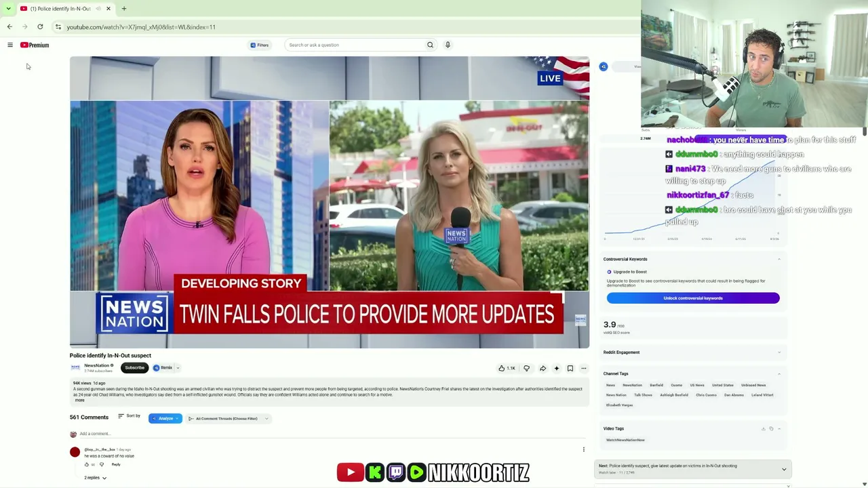Click the Unlock controversial keywords button

pyautogui.click(x=693, y=298)
